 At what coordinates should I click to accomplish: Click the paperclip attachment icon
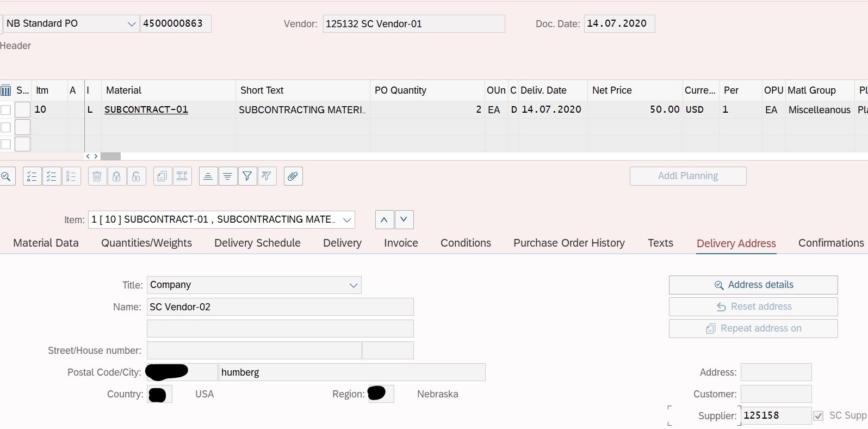click(293, 176)
